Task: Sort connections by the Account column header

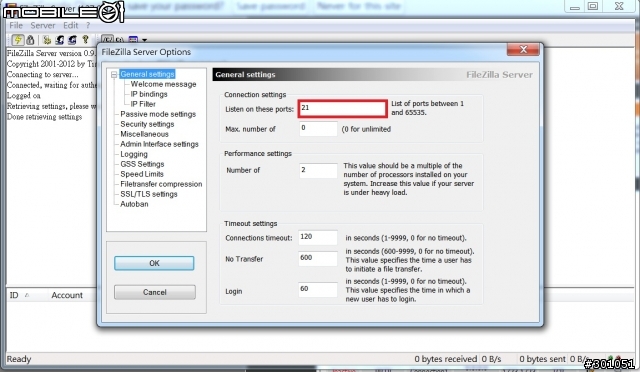Action: 67,295
